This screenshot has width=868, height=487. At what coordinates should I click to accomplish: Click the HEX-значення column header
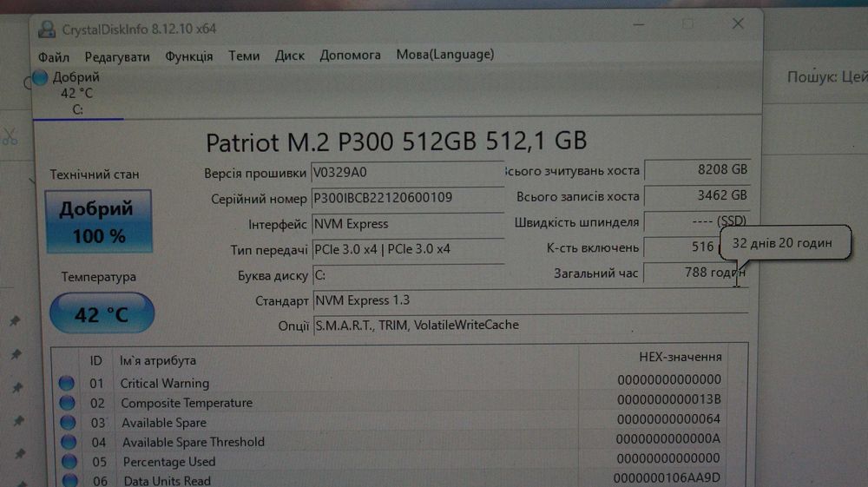pos(680,358)
